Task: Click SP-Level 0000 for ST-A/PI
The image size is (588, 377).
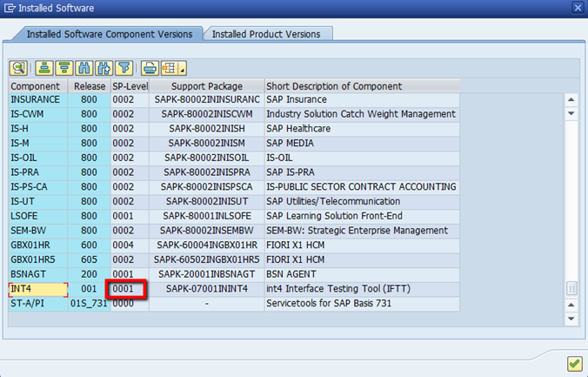Action: point(130,303)
